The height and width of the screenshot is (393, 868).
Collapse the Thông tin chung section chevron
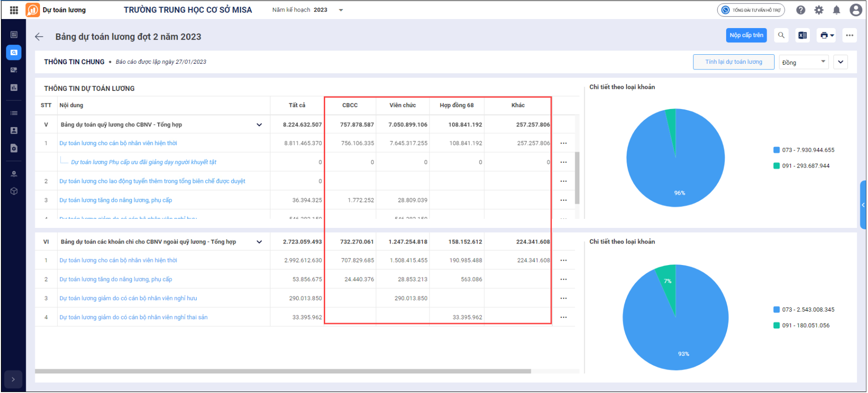[x=840, y=62]
